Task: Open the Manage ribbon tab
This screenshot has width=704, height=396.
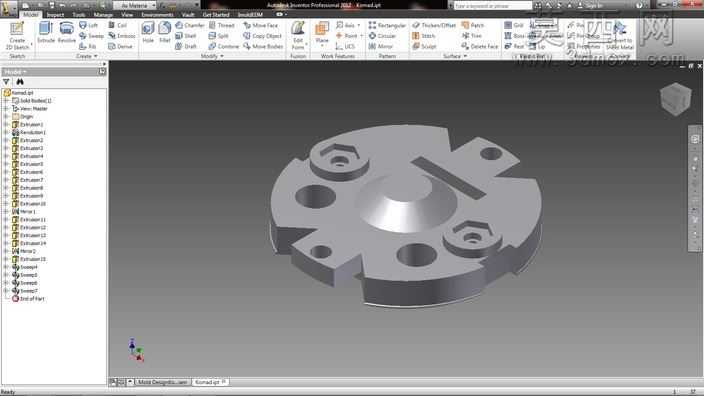Action: pos(103,14)
